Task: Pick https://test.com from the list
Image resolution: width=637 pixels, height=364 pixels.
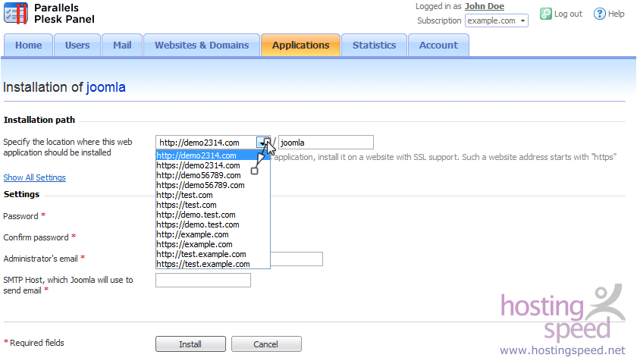Action: click(213, 205)
